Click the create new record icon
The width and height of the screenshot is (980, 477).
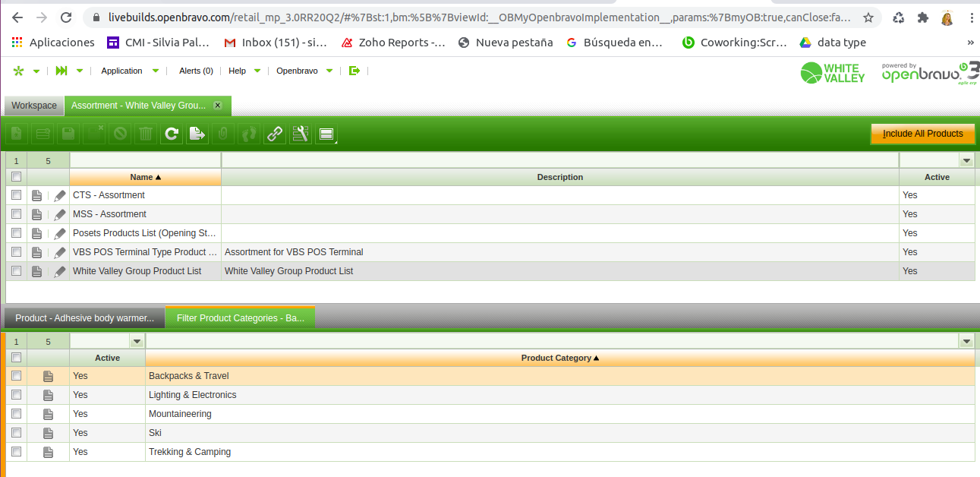(17, 134)
